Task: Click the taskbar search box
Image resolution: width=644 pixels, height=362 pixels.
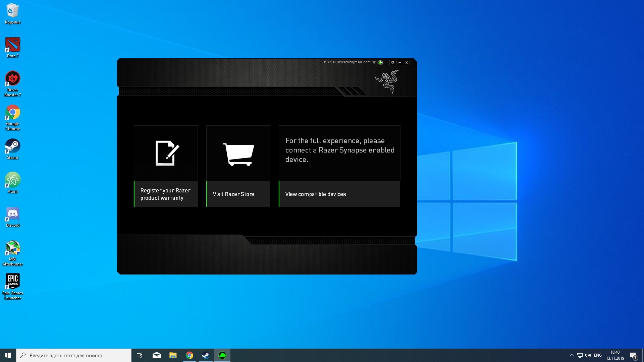Action: pyautogui.click(x=74, y=355)
